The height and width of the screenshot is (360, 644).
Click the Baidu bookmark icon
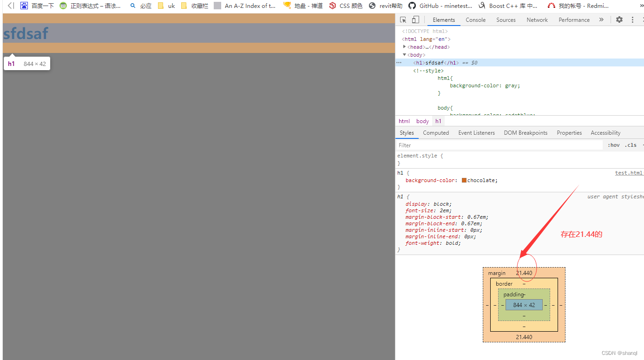24,6
